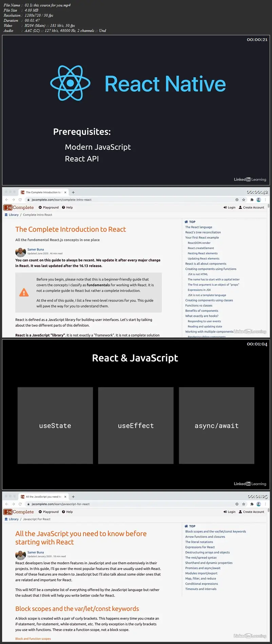Click Login on the Complete Intro React page
The image size is (272, 644).
(x=229, y=207)
